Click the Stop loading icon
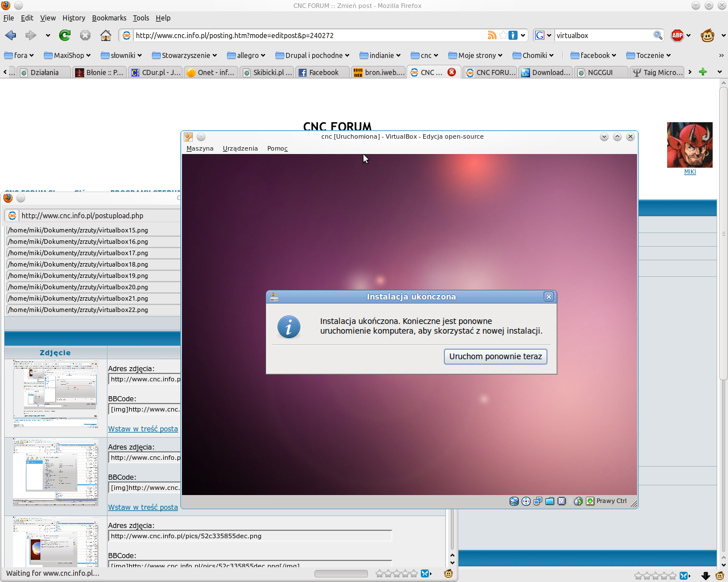Image resolution: width=728 pixels, height=582 pixels. click(x=85, y=35)
